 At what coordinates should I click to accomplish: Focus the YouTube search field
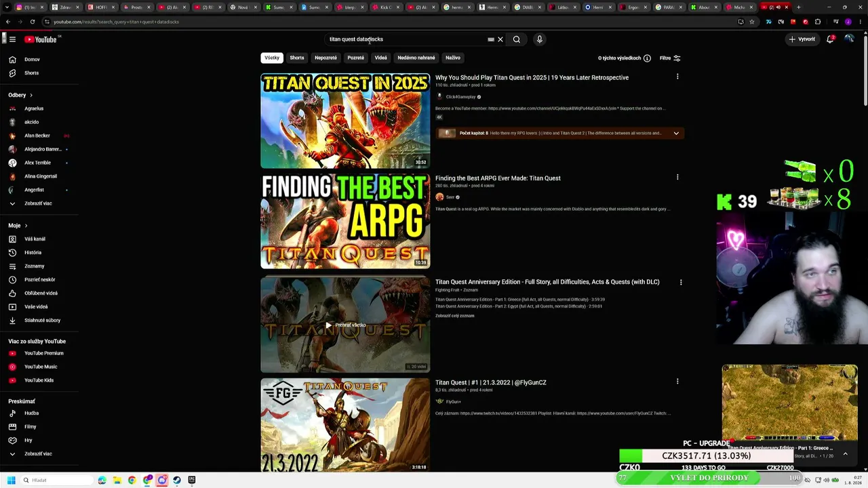[x=407, y=39]
